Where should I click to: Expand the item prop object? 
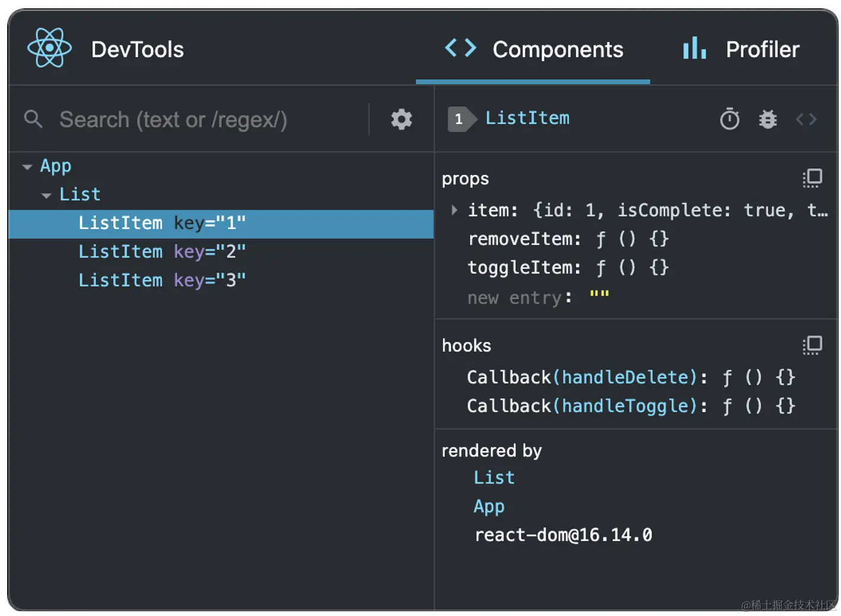pos(454,209)
